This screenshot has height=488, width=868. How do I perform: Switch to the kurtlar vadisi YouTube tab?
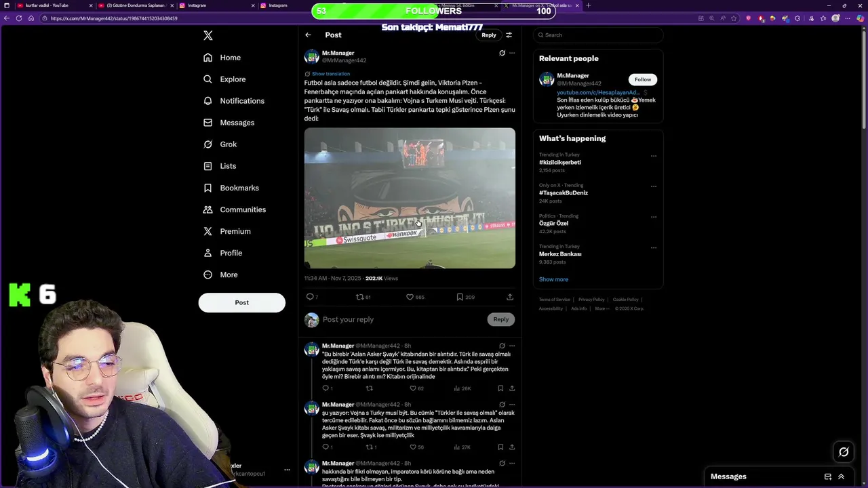54,5
